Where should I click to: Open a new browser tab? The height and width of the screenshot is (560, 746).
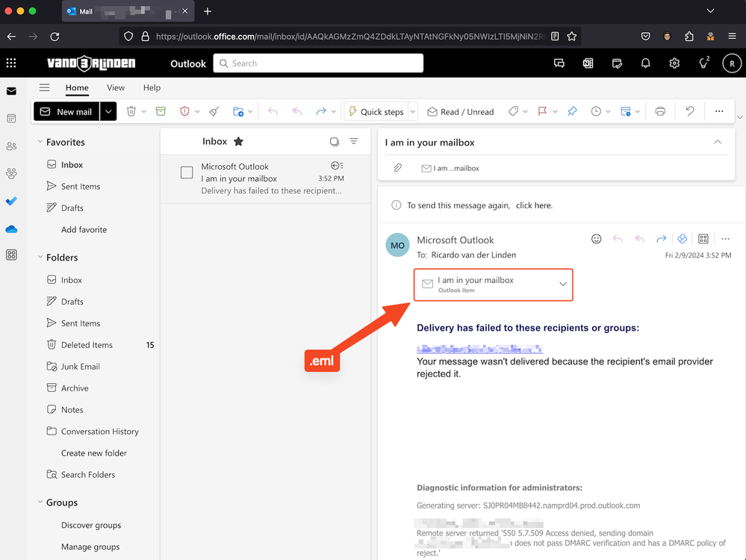tap(208, 11)
